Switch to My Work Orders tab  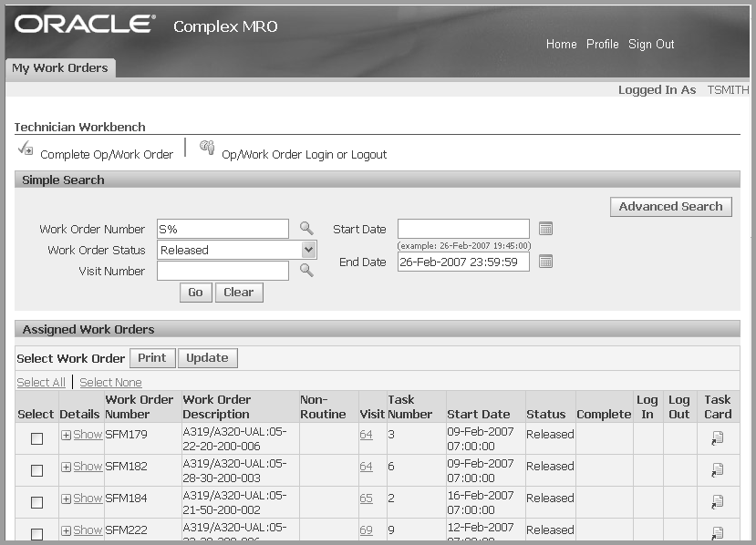[x=60, y=68]
